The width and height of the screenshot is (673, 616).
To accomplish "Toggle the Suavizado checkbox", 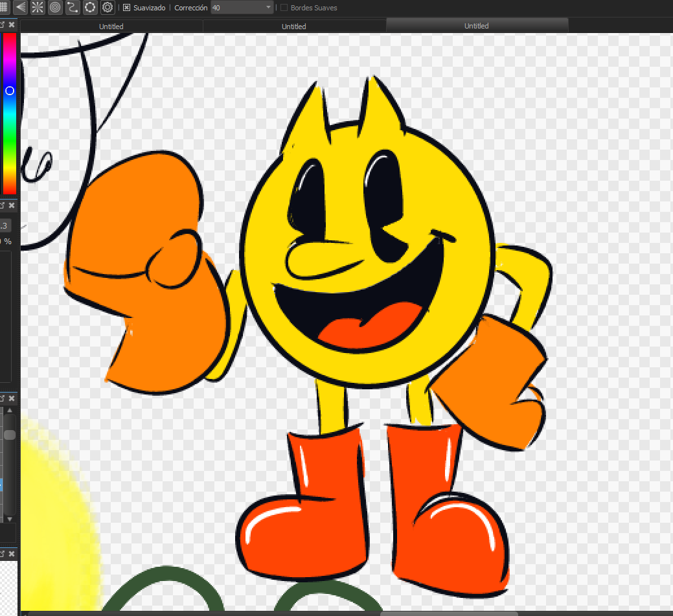I will [x=126, y=8].
